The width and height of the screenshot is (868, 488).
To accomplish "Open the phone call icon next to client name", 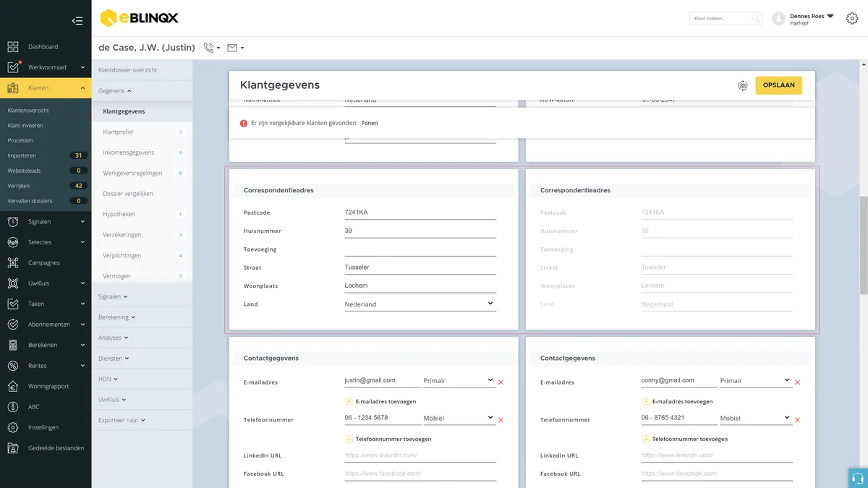I will coord(209,48).
